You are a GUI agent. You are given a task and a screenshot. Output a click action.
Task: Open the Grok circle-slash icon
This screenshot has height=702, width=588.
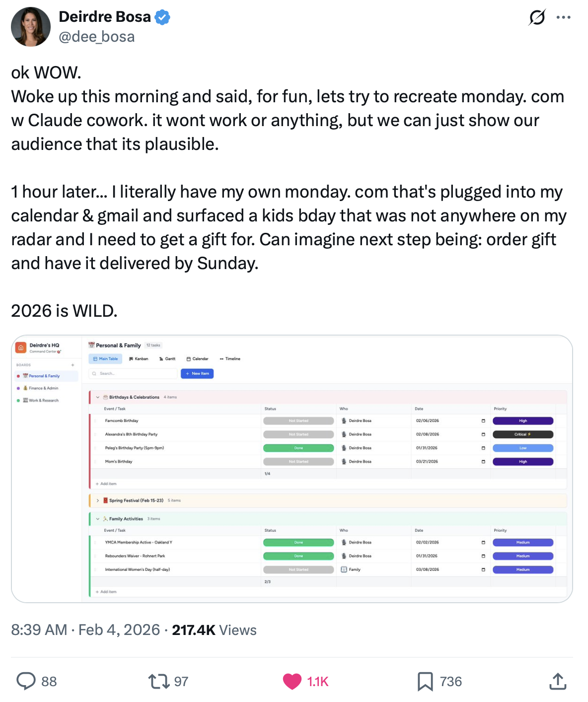tap(537, 17)
